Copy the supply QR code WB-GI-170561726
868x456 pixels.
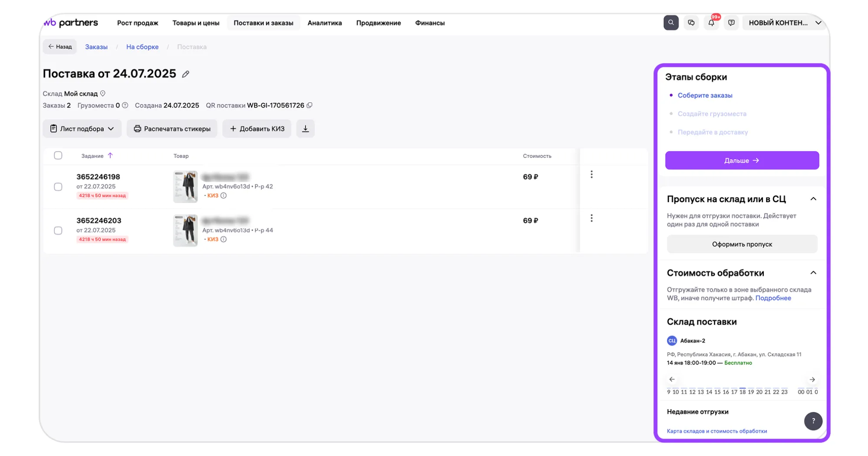tap(310, 105)
